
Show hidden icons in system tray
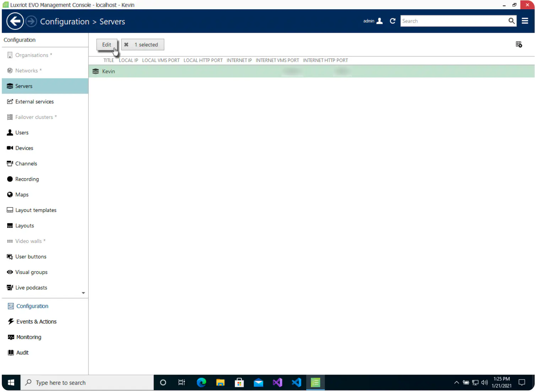[x=456, y=383]
